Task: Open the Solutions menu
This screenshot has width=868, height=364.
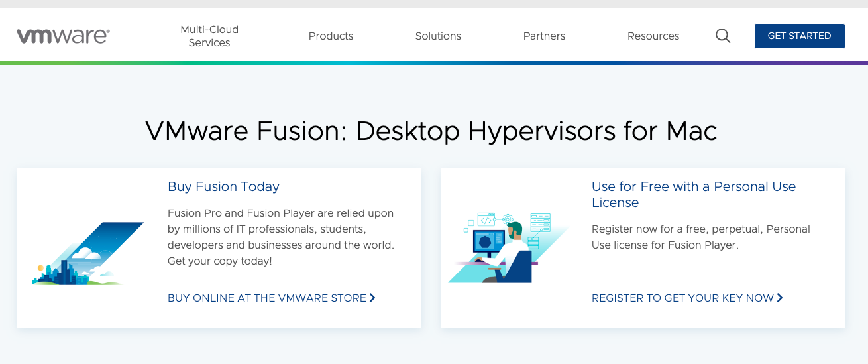Action: [438, 36]
